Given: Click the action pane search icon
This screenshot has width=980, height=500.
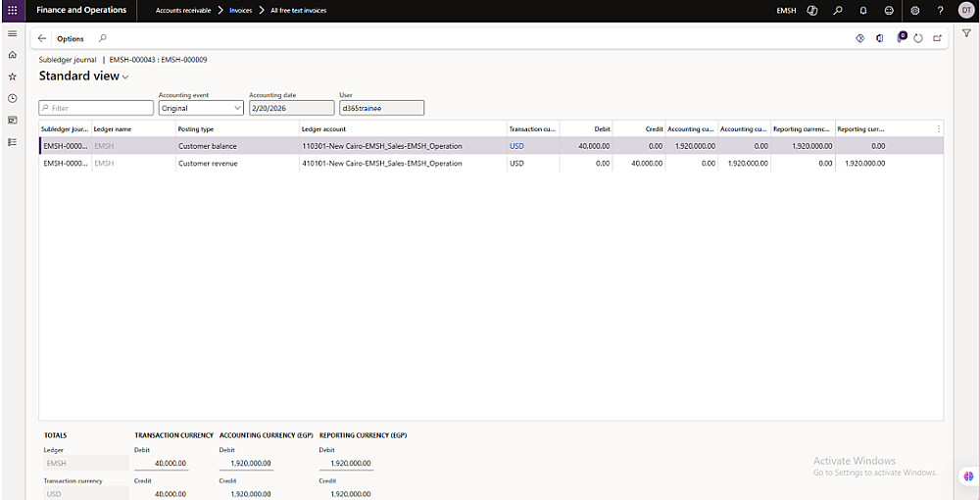Looking at the screenshot, I should pyautogui.click(x=103, y=38).
